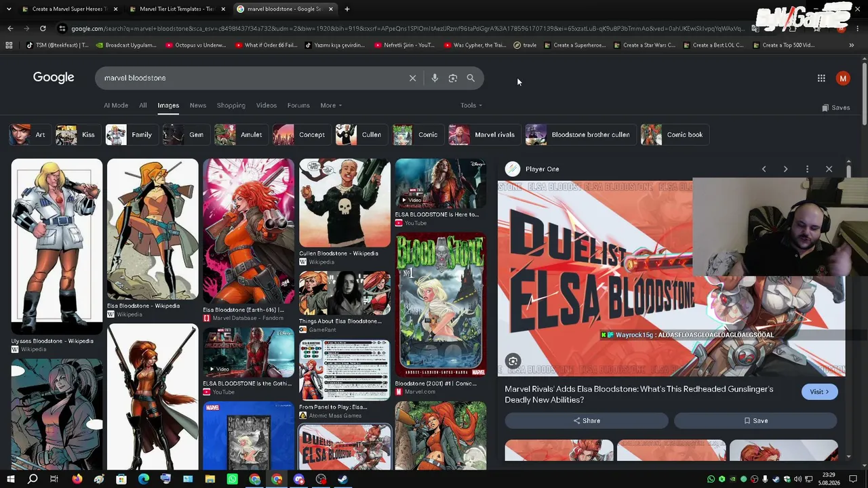868x488 pixels.
Task: Open the Google account avatar
Action: [843, 79]
